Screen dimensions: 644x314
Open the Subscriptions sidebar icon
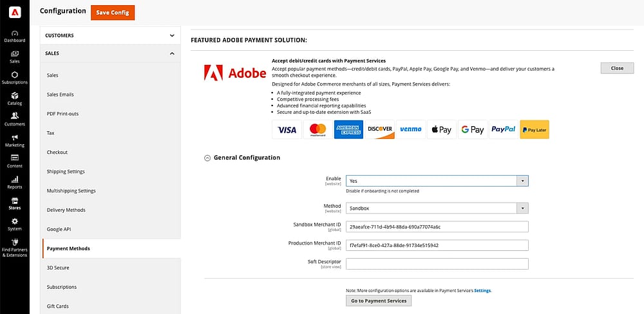click(15, 78)
